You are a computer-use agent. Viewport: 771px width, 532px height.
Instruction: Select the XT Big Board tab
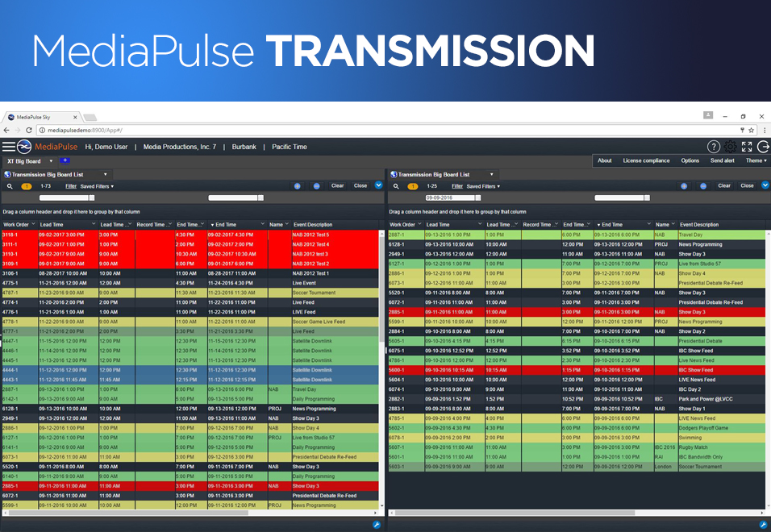pyautogui.click(x=24, y=161)
